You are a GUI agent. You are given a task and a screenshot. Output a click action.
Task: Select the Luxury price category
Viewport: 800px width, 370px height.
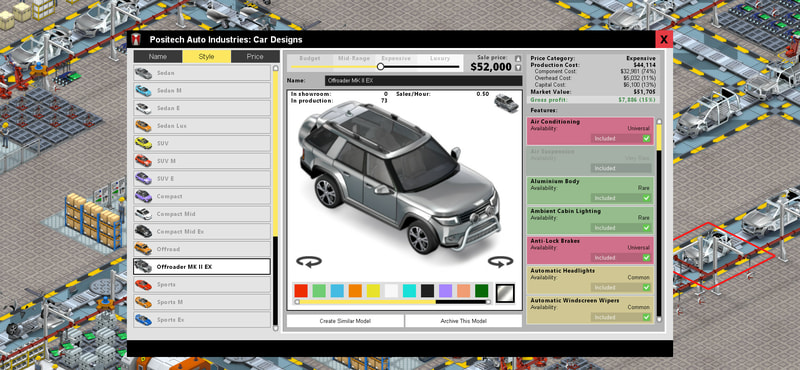coord(440,59)
